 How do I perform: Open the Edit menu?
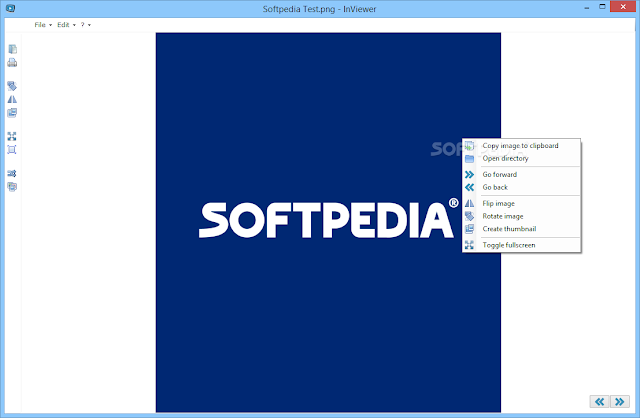coord(66,25)
